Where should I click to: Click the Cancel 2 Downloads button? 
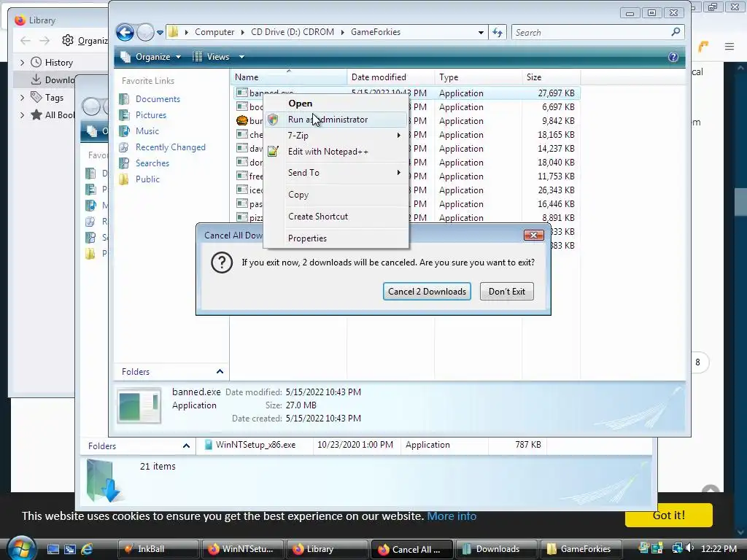[427, 292]
